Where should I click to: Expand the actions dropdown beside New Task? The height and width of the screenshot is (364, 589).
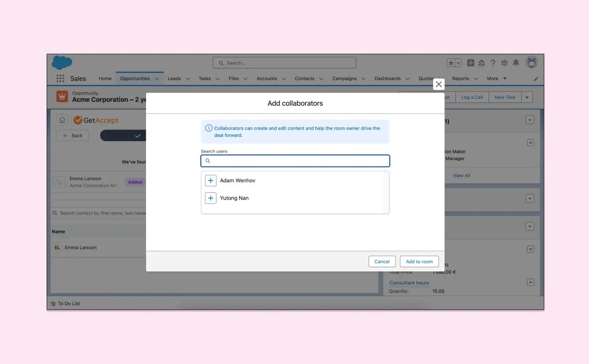click(x=527, y=97)
